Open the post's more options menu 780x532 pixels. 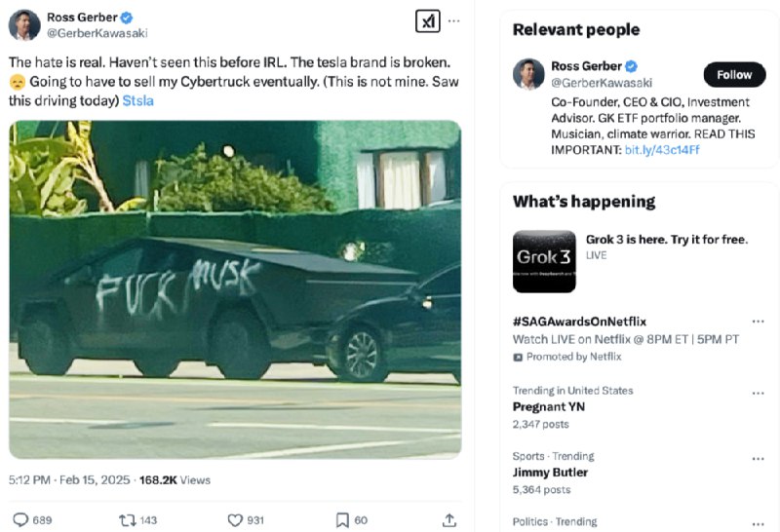pyautogui.click(x=454, y=21)
